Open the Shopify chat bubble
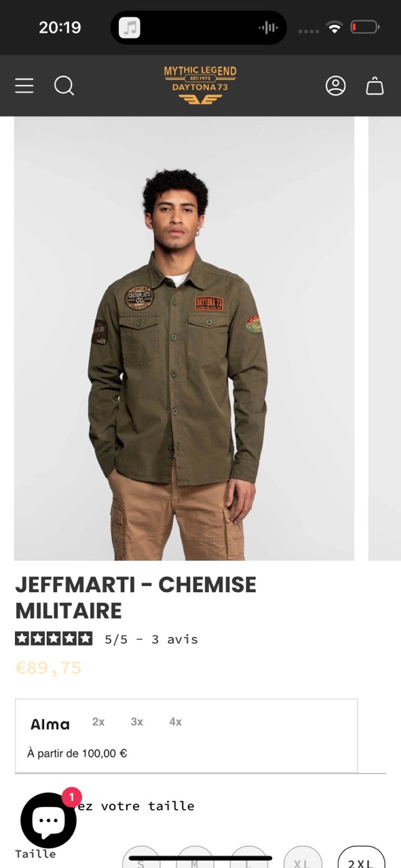The height and width of the screenshot is (868, 401). click(49, 820)
